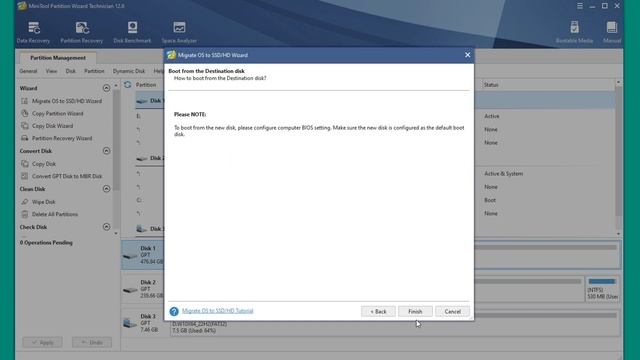Open the hamburger menu in title bar
The image size is (640, 360).
(x=580, y=6)
